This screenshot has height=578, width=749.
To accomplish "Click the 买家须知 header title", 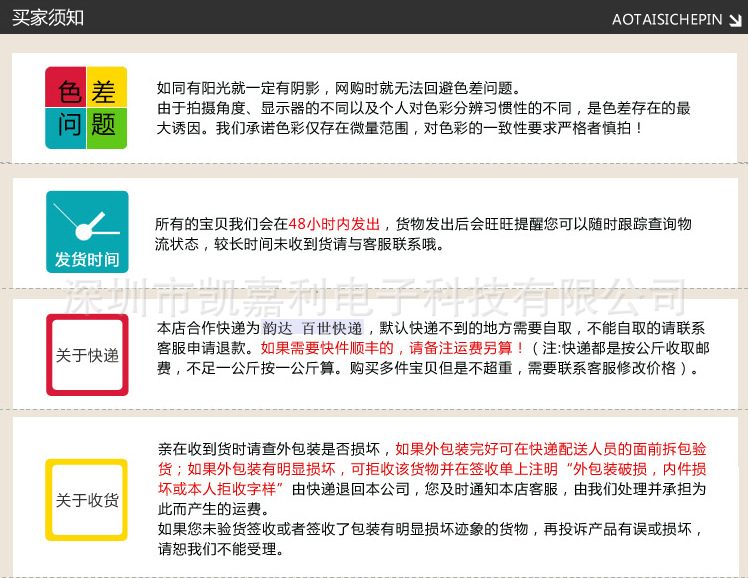I will click(48, 18).
